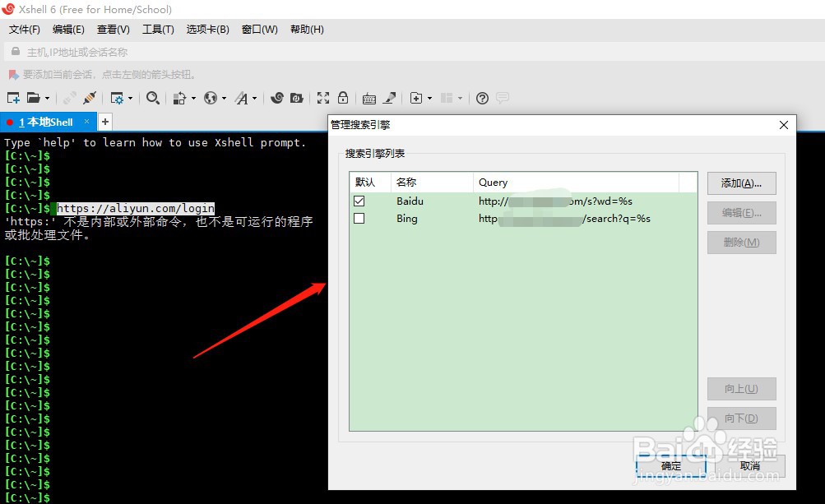This screenshot has height=504, width=825.
Task: Click the Open session folder icon
Action: click(x=34, y=98)
